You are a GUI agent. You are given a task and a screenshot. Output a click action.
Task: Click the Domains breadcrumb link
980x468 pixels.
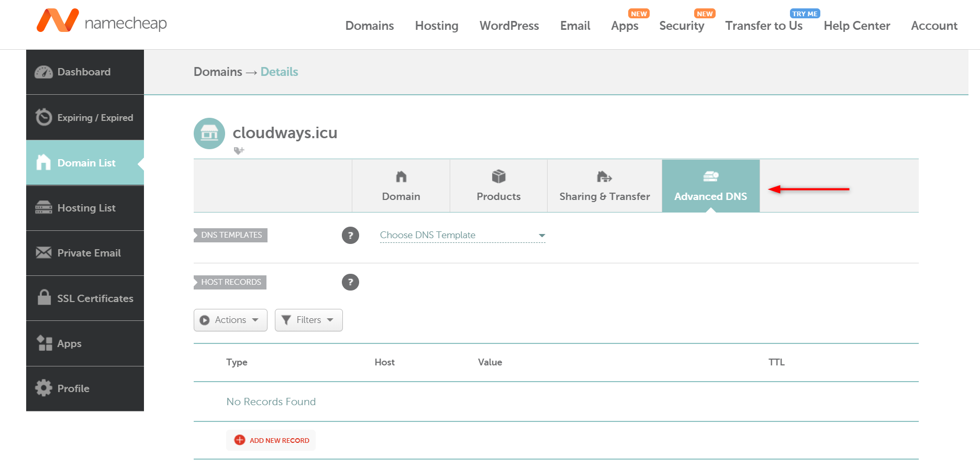[x=218, y=72]
